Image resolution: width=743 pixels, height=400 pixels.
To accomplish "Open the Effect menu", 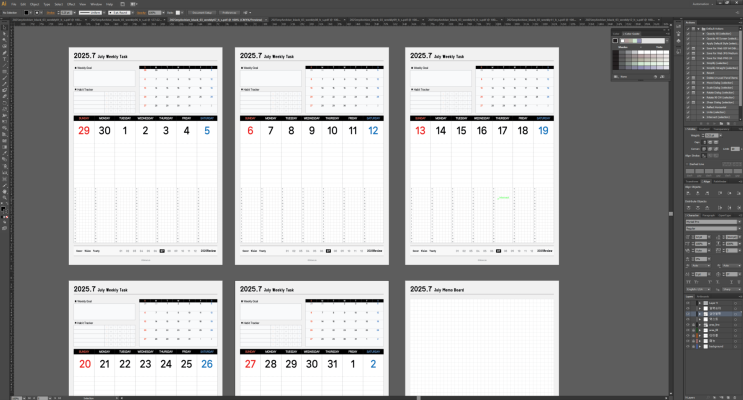I will 71,4.
